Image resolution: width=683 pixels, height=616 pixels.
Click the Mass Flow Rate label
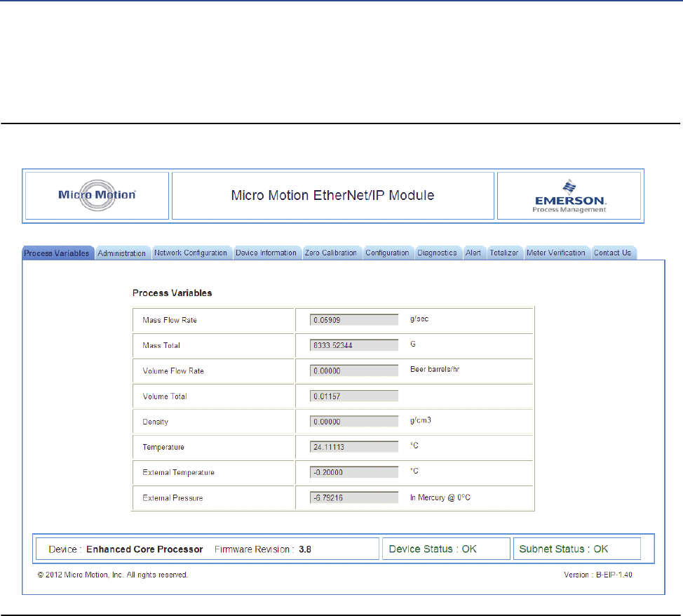(170, 320)
